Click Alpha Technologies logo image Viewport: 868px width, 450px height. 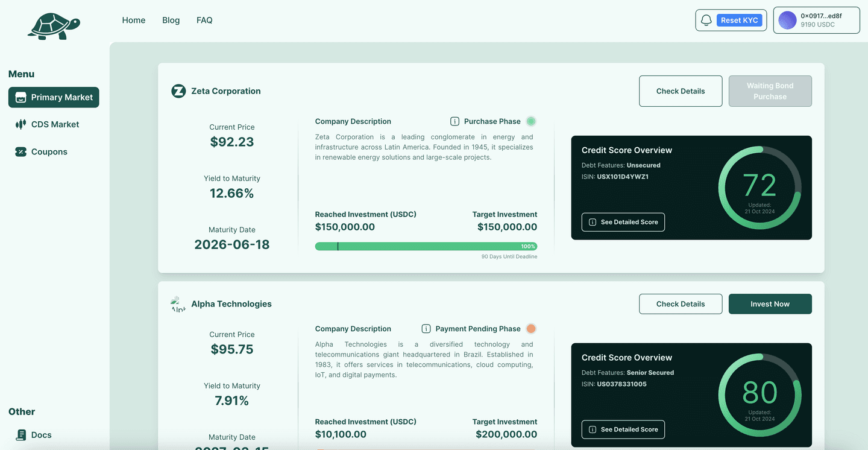point(178,304)
